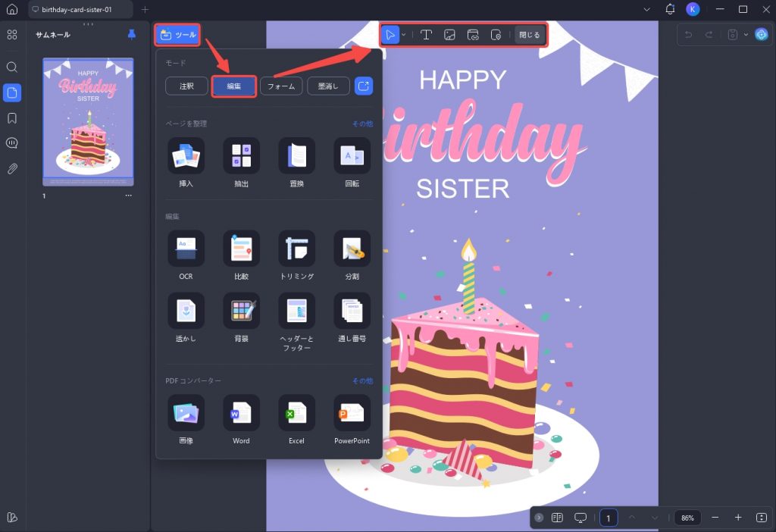Select the text edit tool
776x532 pixels.
426,35
